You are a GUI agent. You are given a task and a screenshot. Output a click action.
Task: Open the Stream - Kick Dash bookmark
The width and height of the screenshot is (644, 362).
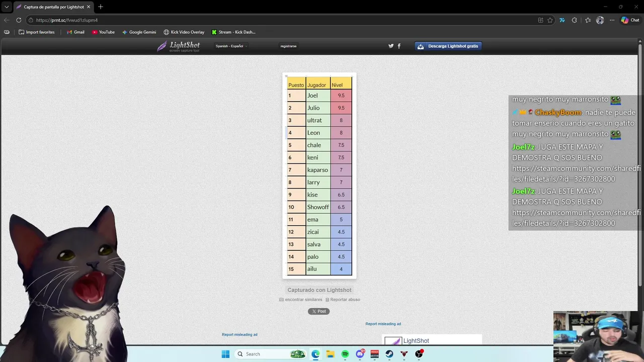pyautogui.click(x=233, y=32)
